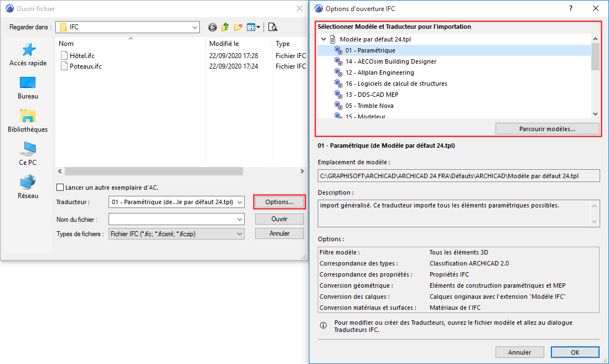The image size is (609, 364).
Task: Click the Options... button
Action: 279,202
